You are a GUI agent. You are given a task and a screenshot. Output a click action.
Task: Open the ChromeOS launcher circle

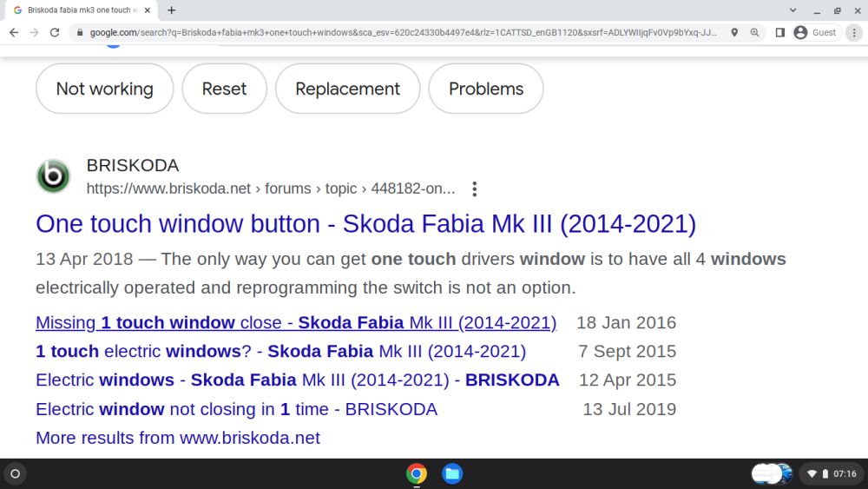click(x=16, y=474)
